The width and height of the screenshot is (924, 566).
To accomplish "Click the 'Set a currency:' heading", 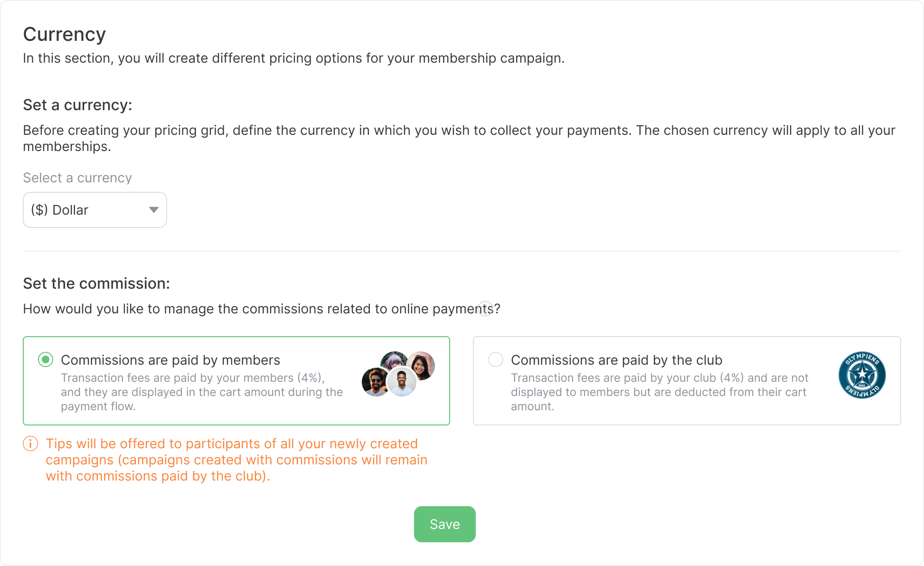I will [x=77, y=105].
